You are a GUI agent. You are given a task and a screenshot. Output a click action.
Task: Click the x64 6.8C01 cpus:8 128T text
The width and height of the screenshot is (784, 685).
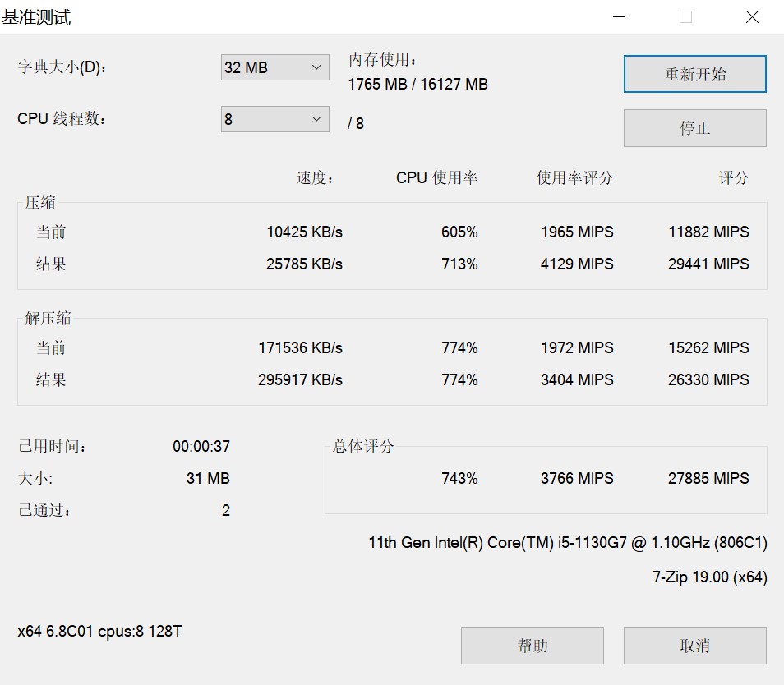[99, 632]
